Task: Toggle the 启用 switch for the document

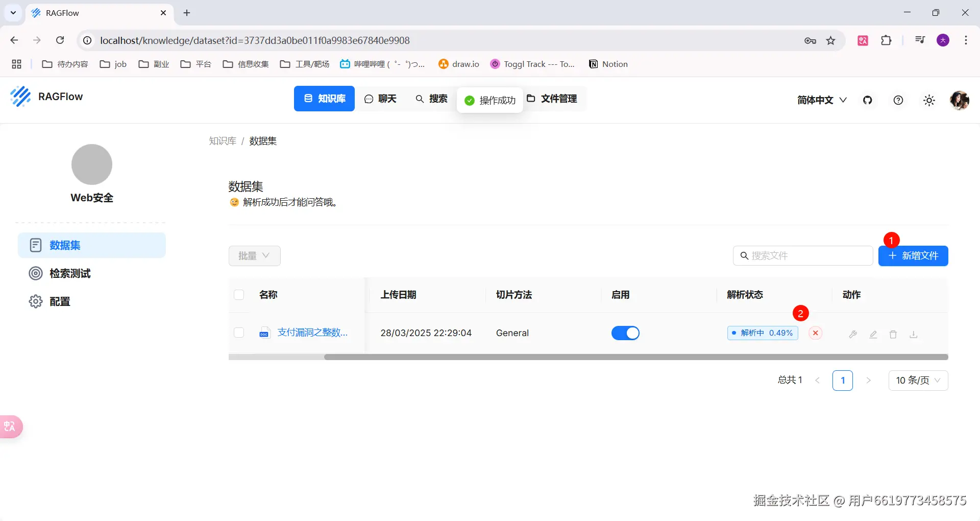Action: pos(625,333)
